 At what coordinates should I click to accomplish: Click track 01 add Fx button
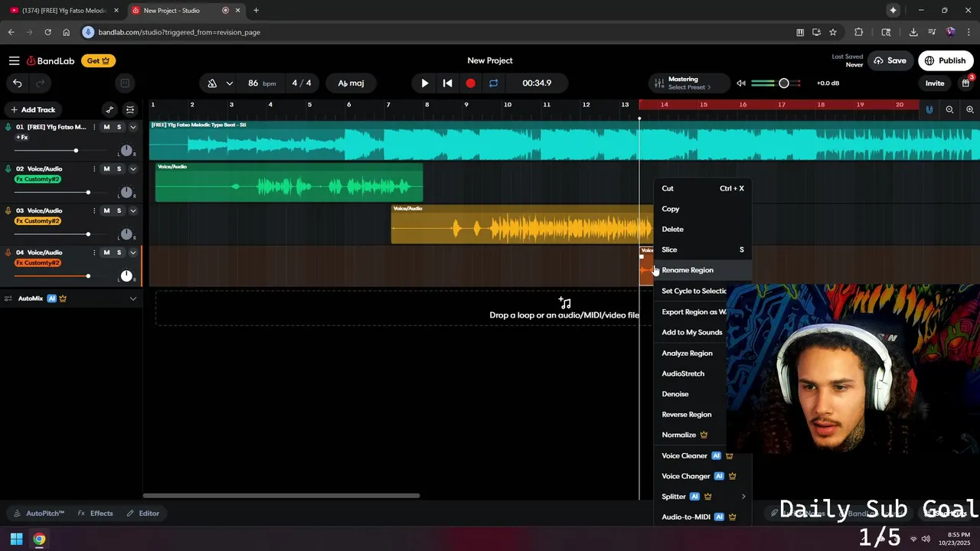[21, 138]
